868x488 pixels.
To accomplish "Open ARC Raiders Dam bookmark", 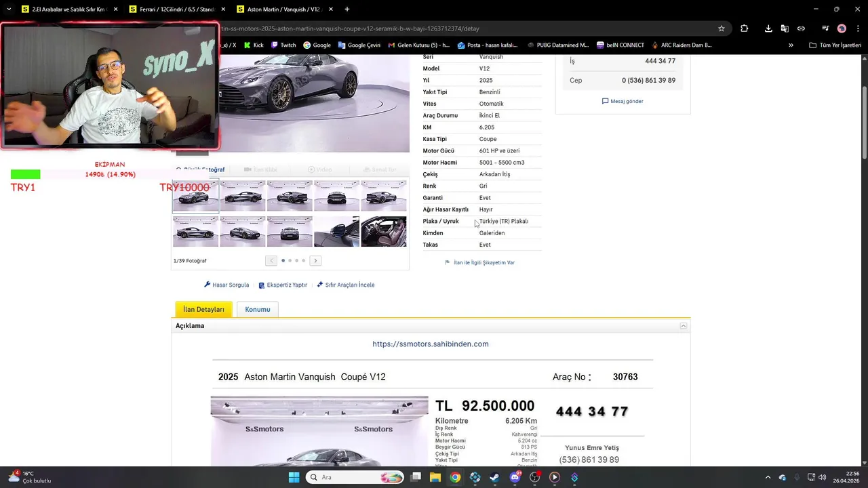I will click(682, 45).
